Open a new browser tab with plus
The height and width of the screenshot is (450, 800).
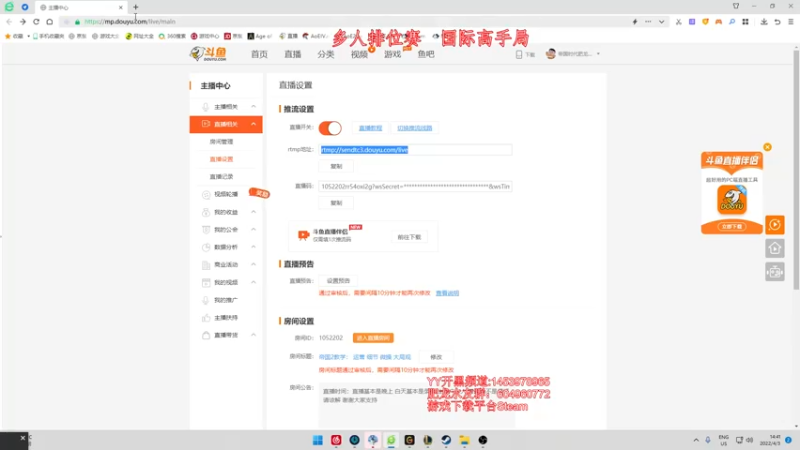pos(135,7)
